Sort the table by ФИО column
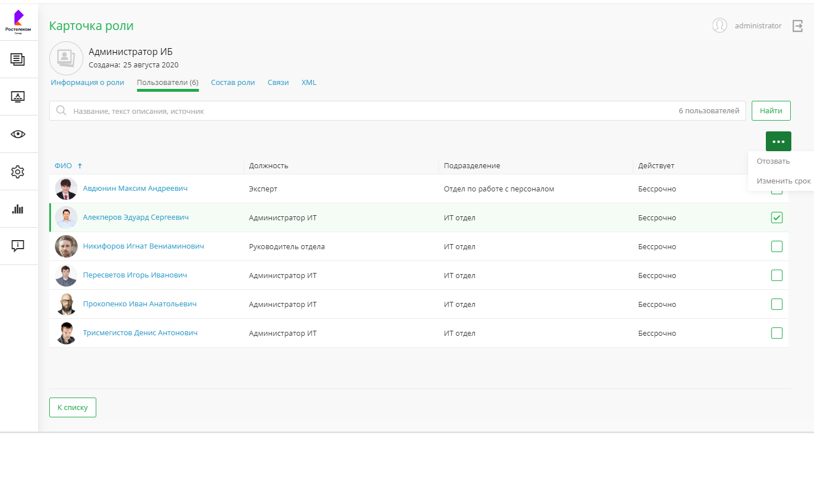 63,166
